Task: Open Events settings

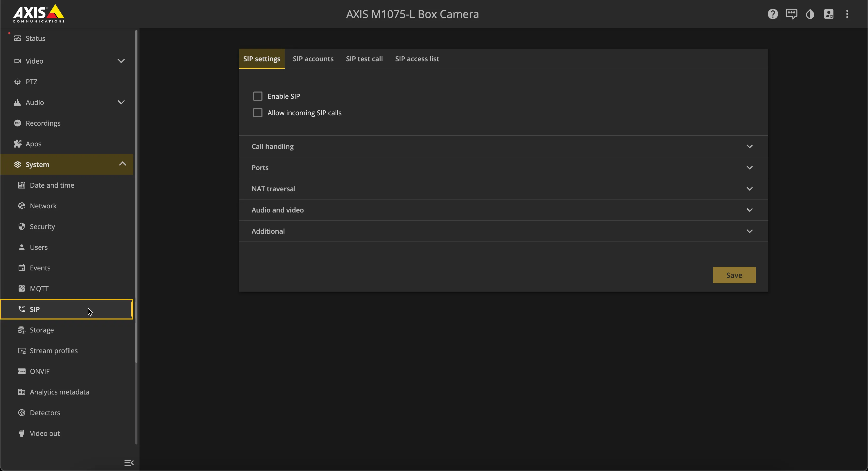Action: click(67, 268)
